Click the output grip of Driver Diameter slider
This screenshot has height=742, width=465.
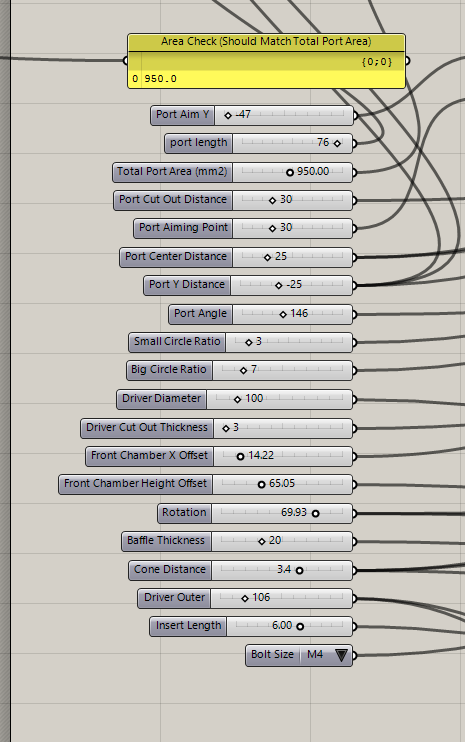pyautogui.click(x=355, y=399)
